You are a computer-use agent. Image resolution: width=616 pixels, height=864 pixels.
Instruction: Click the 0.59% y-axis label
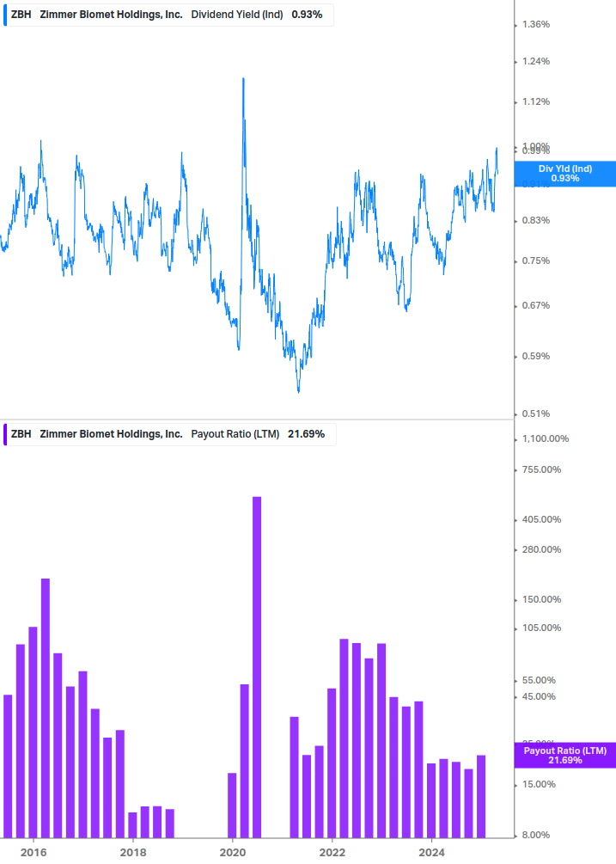(x=535, y=356)
